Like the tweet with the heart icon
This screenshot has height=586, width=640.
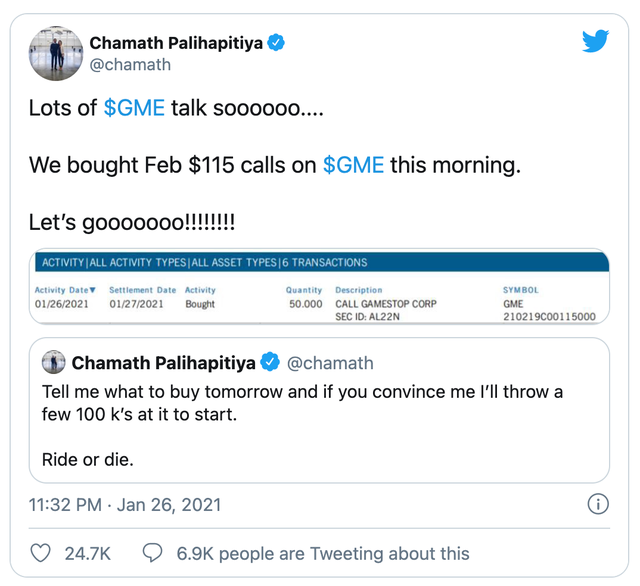coord(41,553)
